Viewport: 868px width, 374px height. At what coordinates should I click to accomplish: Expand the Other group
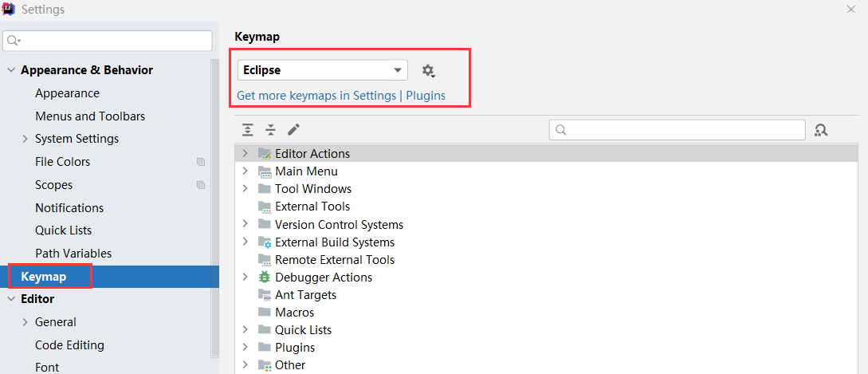(245, 365)
